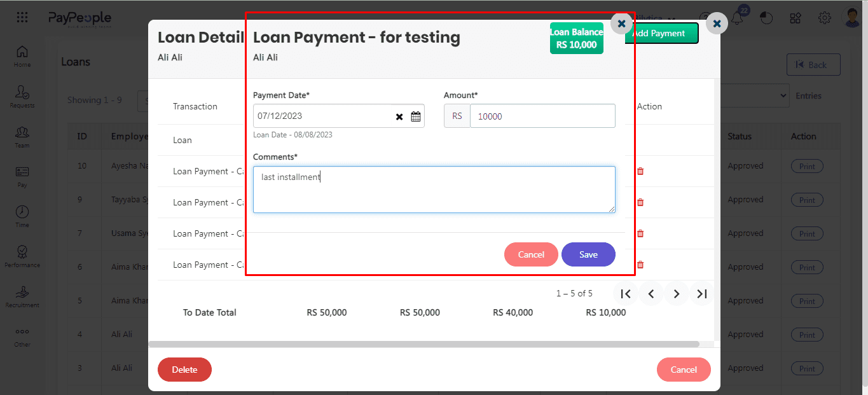Click the app grid launcher icon
The width and height of the screenshot is (868, 395).
click(22, 18)
